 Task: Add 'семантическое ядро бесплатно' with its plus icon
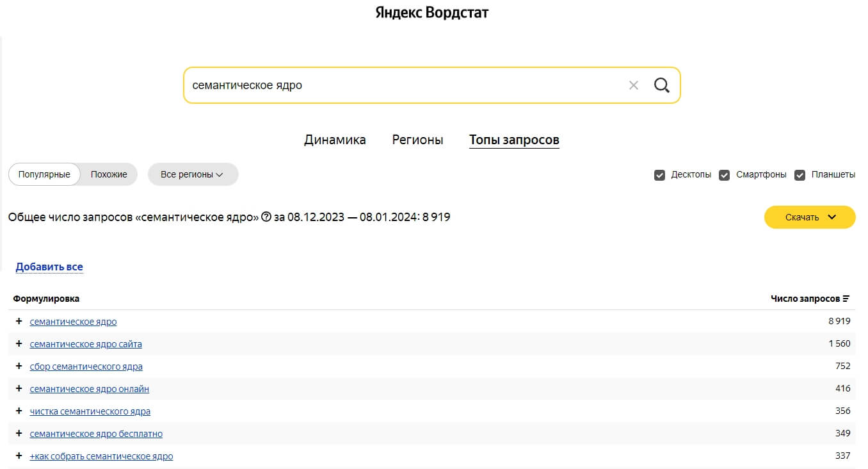[x=19, y=433]
